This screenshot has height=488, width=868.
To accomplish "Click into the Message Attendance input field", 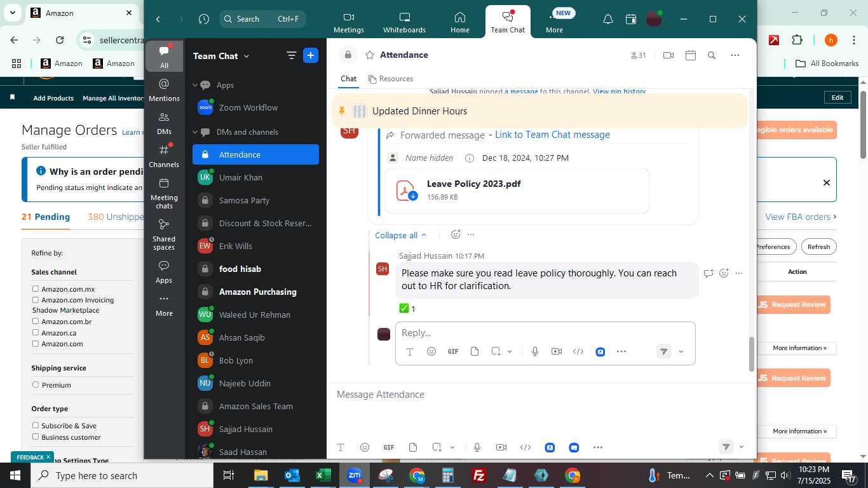I will pyautogui.click(x=541, y=395).
